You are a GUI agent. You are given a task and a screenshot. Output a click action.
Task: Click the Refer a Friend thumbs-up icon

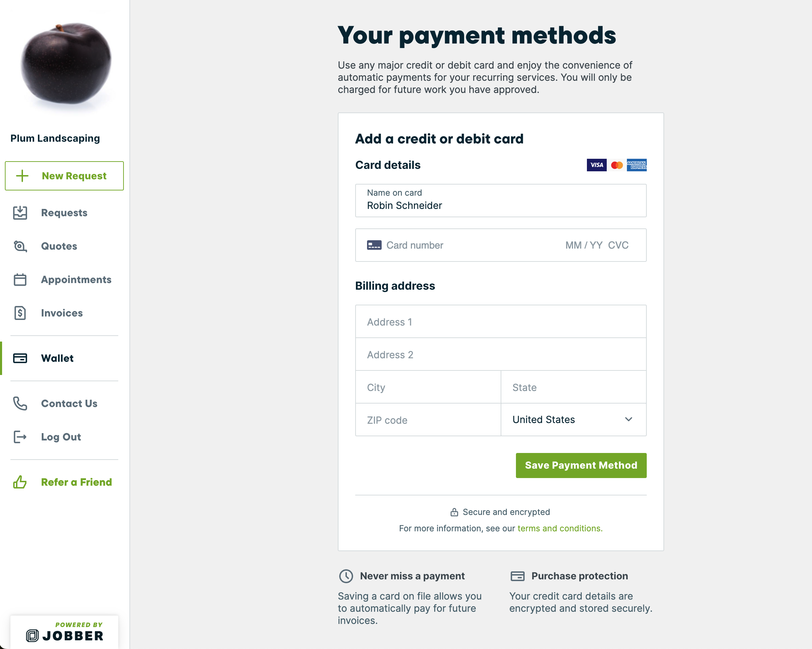pyautogui.click(x=20, y=482)
